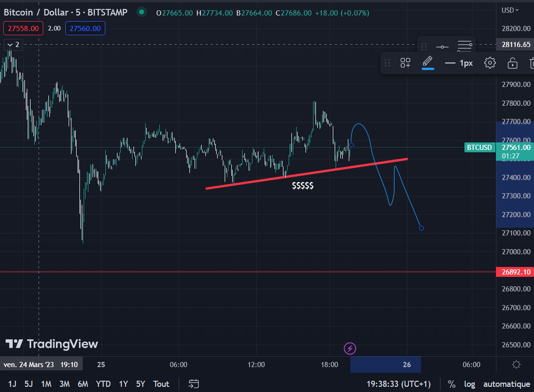Select the red trendline on chart
The image size is (534, 392).
click(x=306, y=173)
